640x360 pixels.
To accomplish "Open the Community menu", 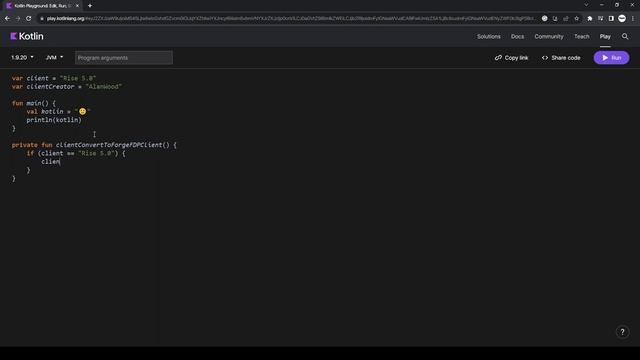I will (x=549, y=37).
